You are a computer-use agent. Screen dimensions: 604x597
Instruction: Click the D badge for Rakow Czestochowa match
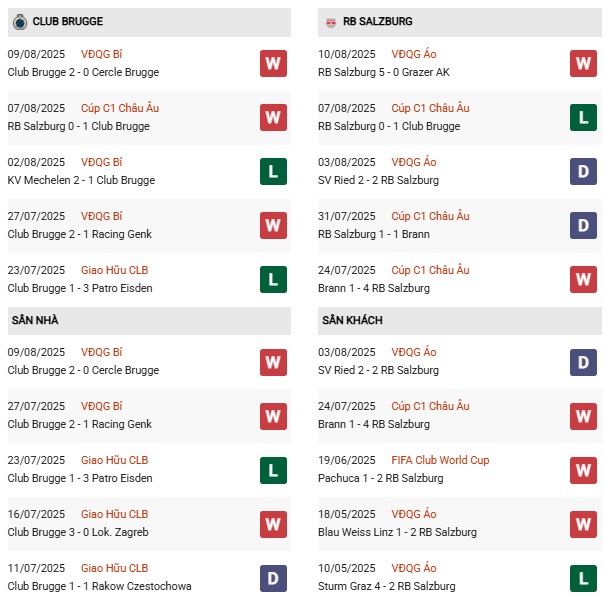pyautogui.click(x=273, y=578)
